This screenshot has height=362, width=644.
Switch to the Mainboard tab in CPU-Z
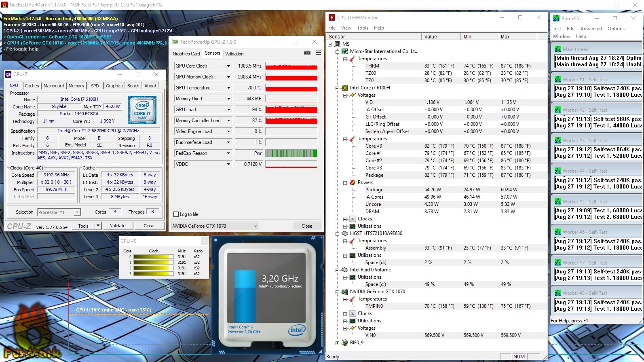click(x=54, y=86)
